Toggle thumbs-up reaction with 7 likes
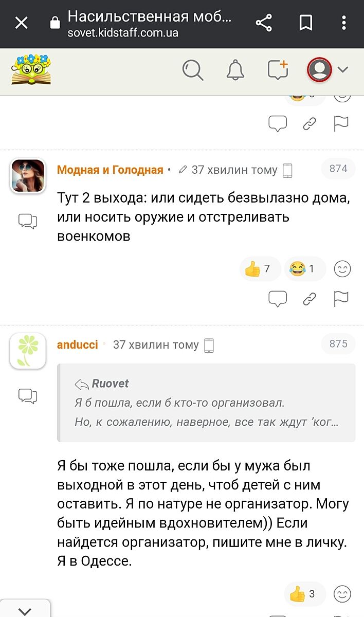Viewport: 364px width, 617px height. pos(259,269)
